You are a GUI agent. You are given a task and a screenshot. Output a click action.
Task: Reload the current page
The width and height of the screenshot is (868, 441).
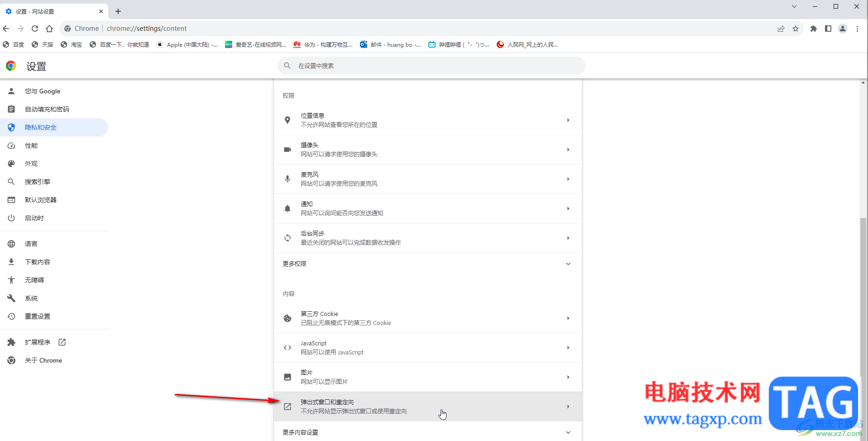click(x=35, y=29)
